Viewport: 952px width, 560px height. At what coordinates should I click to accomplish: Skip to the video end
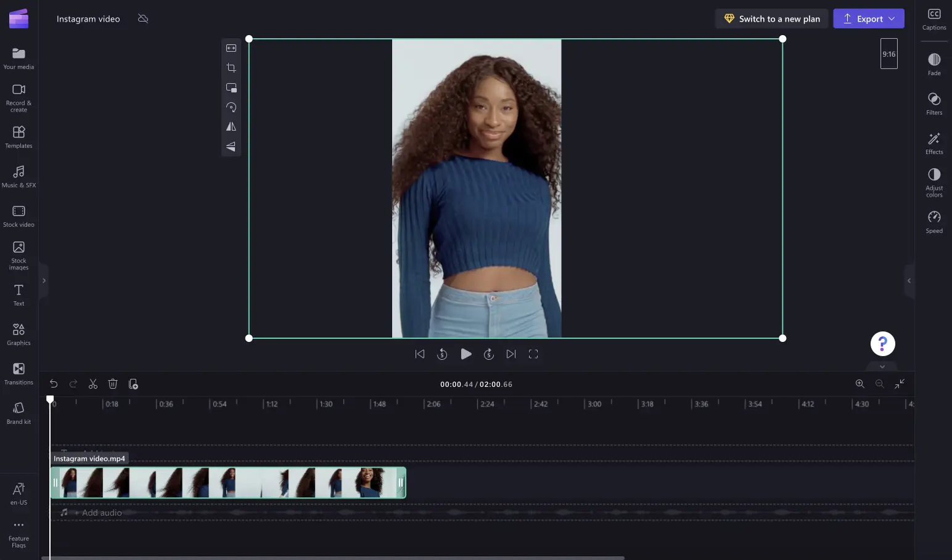click(x=511, y=354)
